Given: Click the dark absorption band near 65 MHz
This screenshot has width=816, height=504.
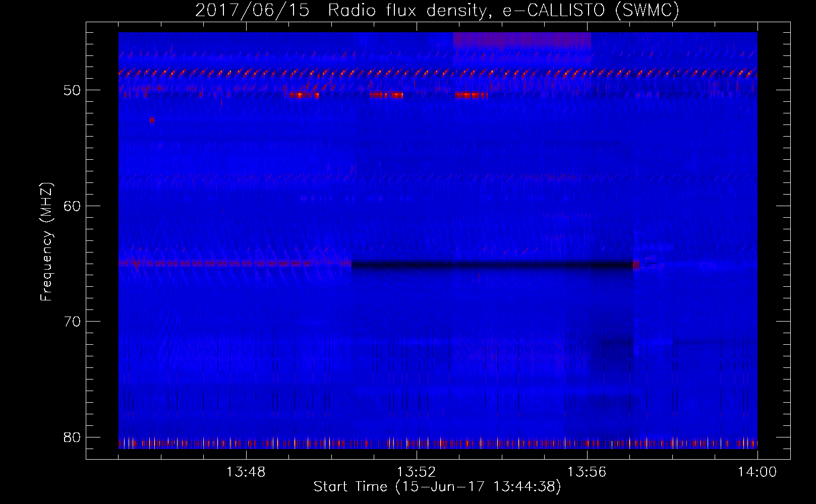Looking at the screenshot, I should tap(492, 265).
